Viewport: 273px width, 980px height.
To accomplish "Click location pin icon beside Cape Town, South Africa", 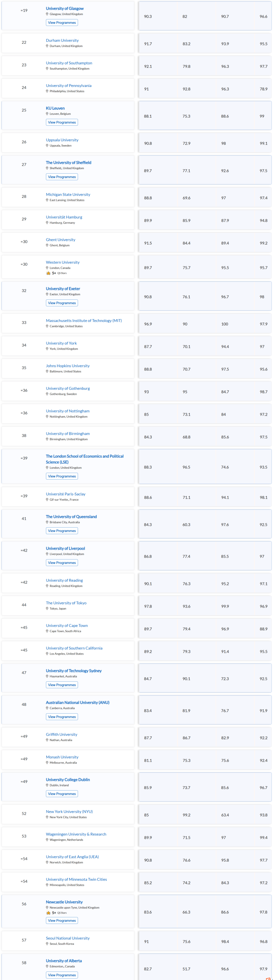I will point(47,631).
